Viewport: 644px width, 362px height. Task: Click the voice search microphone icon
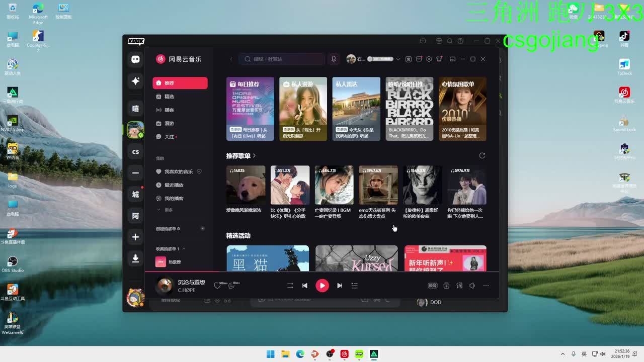coord(333,59)
